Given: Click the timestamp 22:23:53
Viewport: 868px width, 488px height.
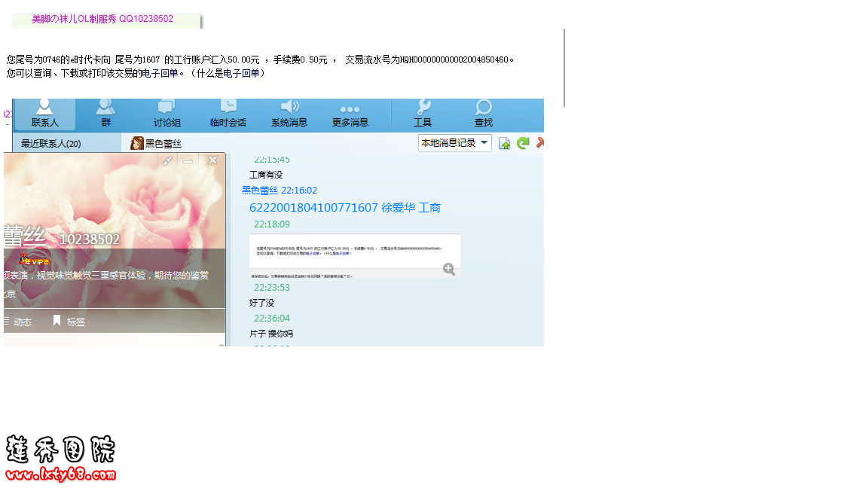Looking at the screenshot, I should [272, 287].
